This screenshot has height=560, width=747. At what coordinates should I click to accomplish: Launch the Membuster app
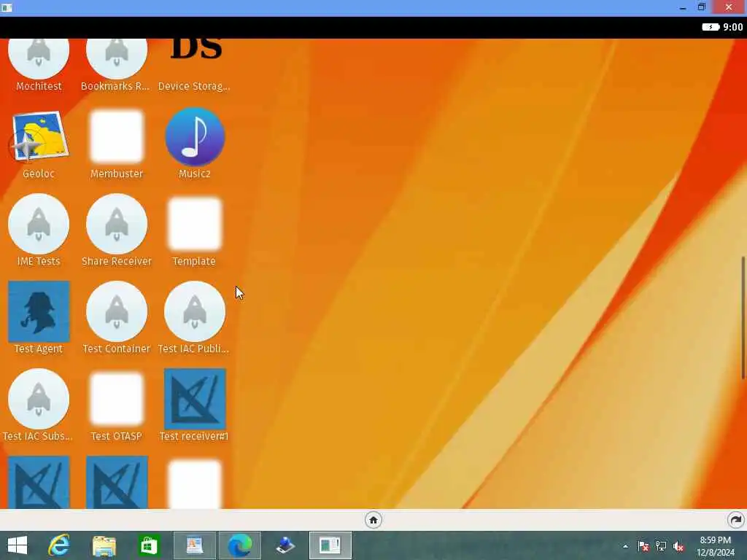point(117,136)
